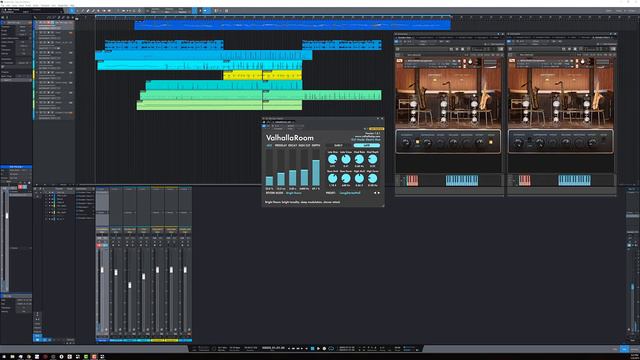The image size is (640, 360).
Task: Switch to the EARLY tab in ValhallaRoom
Action: coord(338,145)
